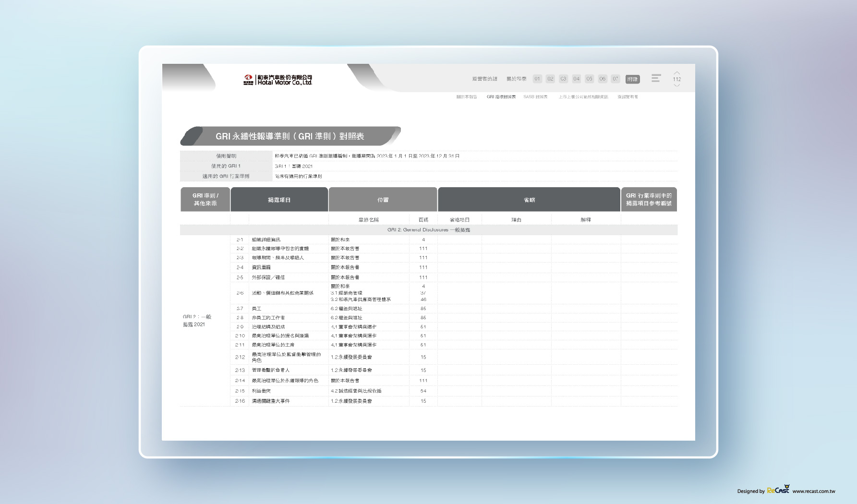The width and height of the screenshot is (857, 504).
Task: Open the 上市上櫃公司氣候相關資訊 sub-navigation link
Action: click(583, 97)
